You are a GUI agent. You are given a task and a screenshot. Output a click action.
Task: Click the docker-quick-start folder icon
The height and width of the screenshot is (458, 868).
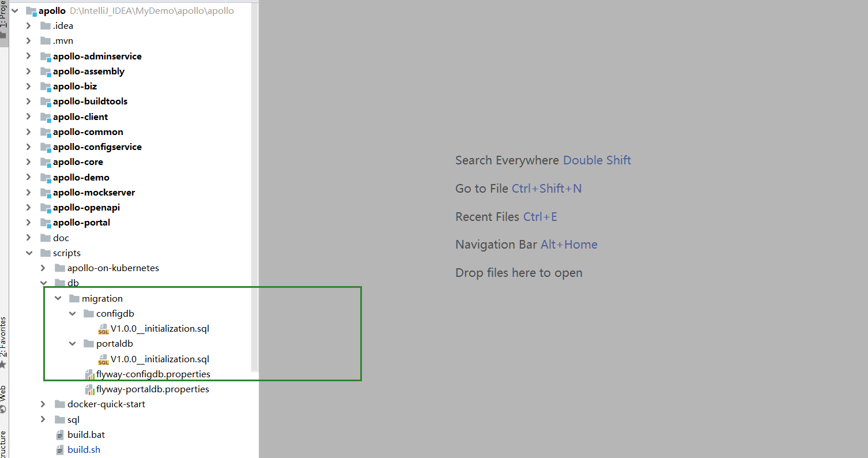(60, 404)
